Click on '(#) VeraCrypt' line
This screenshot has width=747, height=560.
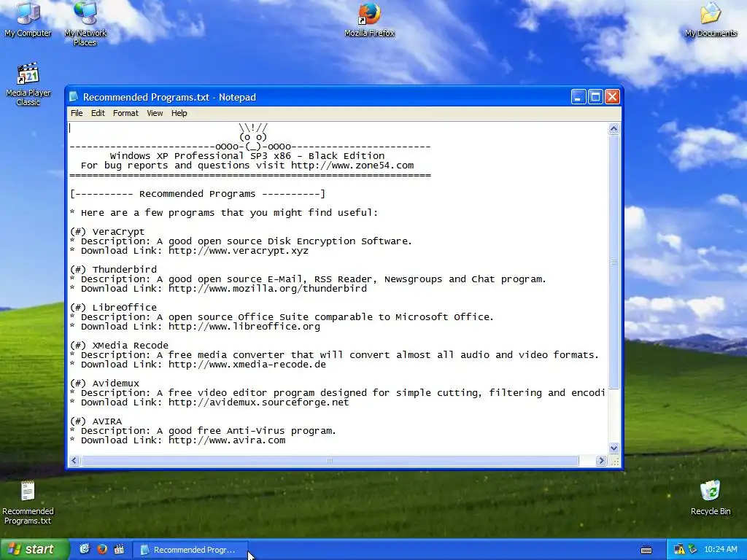(107, 232)
